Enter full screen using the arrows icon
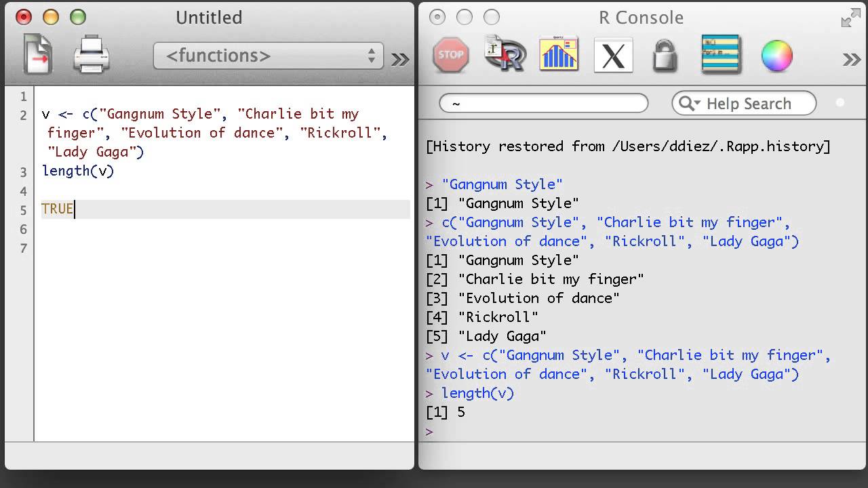 (850, 18)
